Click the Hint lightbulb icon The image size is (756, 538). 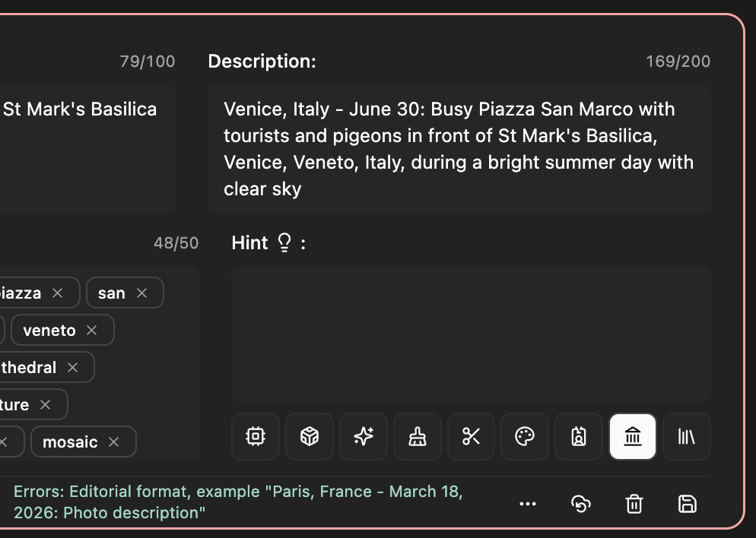284,242
